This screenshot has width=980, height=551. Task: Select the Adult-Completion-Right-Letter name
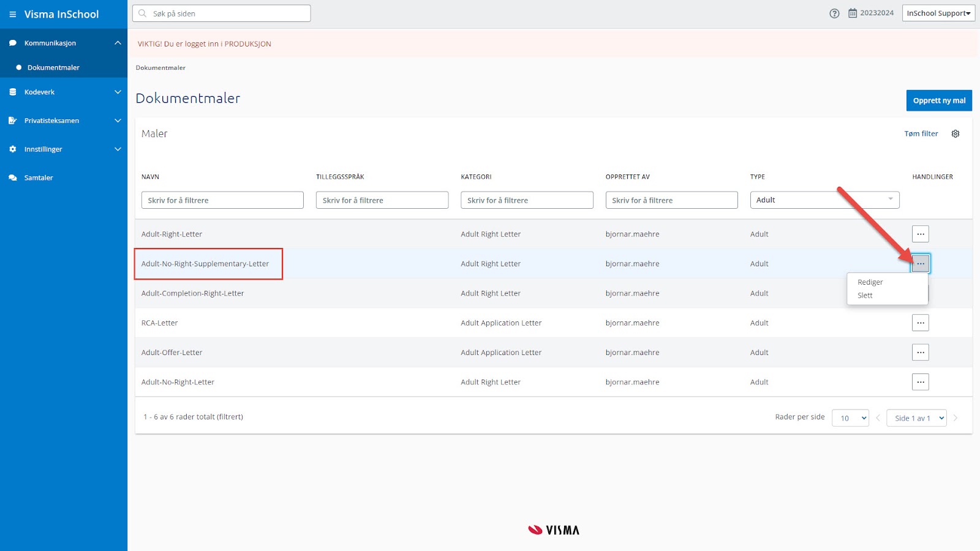[192, 293]
